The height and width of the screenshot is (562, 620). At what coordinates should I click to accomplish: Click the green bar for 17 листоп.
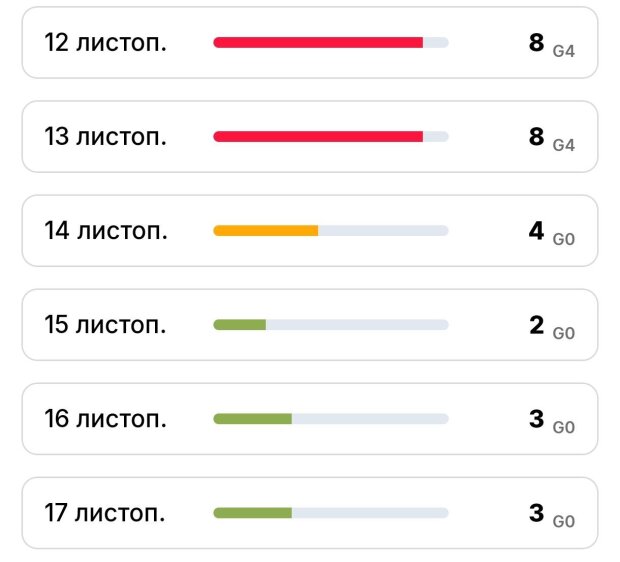coord(253,513)
